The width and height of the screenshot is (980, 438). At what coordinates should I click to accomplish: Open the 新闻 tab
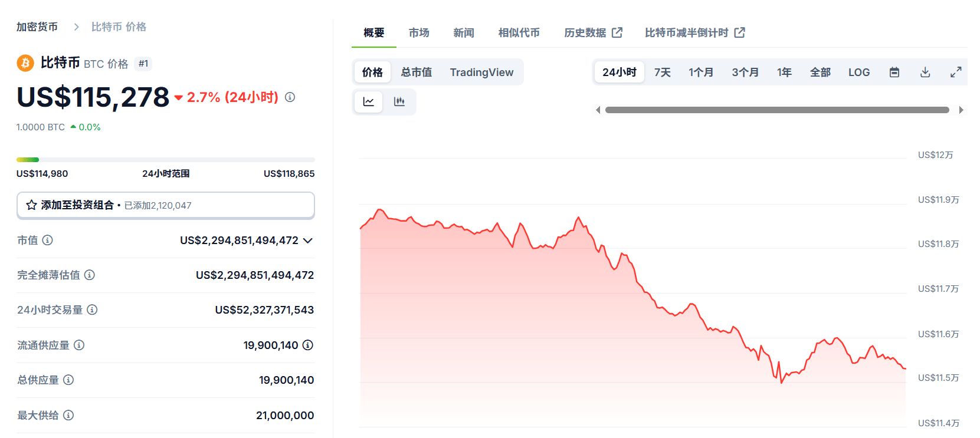pyautogui.click(x=464, y=32)
